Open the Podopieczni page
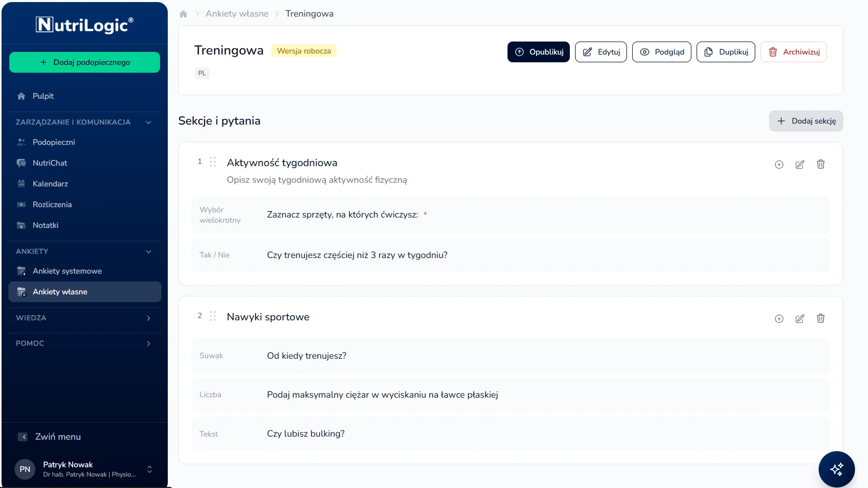Screen dimensions: 868x488 click(x=85, y=142)
